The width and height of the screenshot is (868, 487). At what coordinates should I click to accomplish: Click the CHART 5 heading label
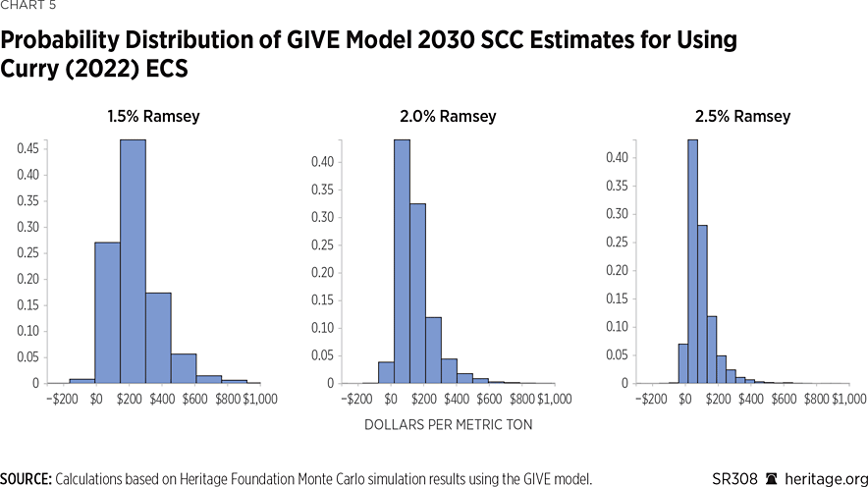28,7
